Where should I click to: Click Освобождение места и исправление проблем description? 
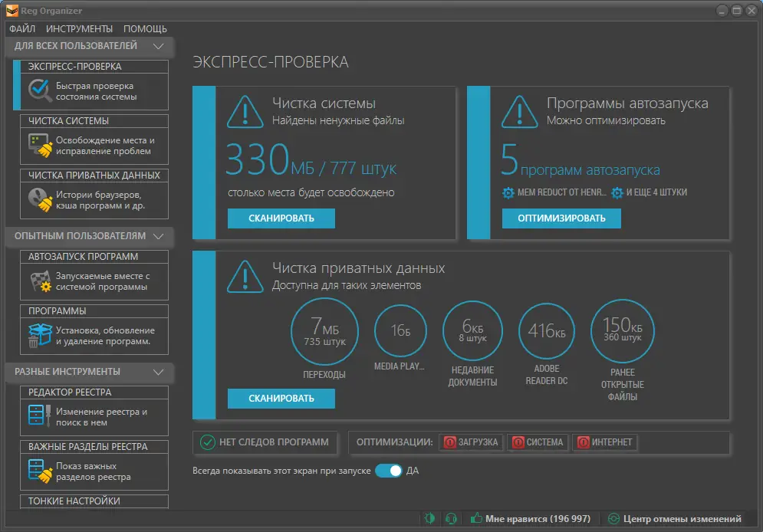[105, 146]
